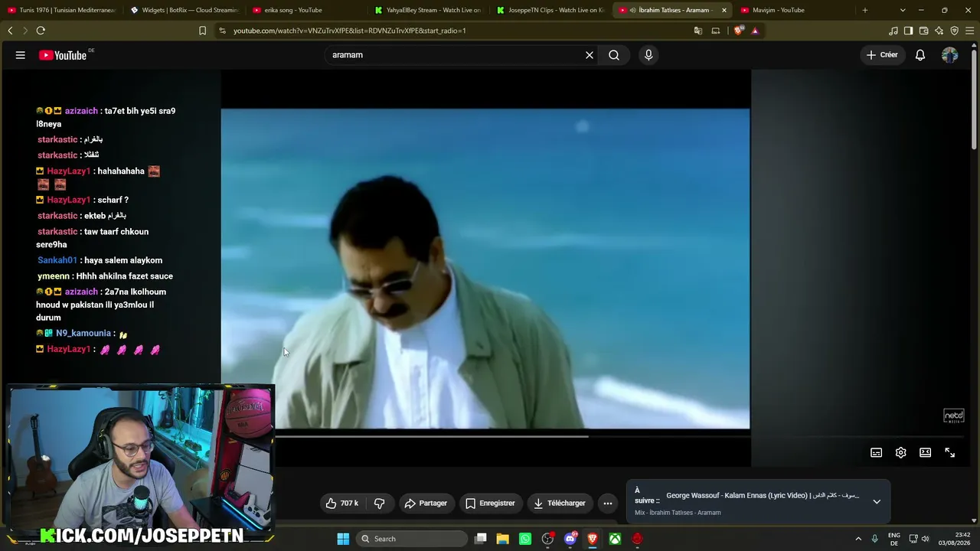The image size is (980, 551).
Task: Open the tab search dropdown arrow
Action: click(903, 10)
